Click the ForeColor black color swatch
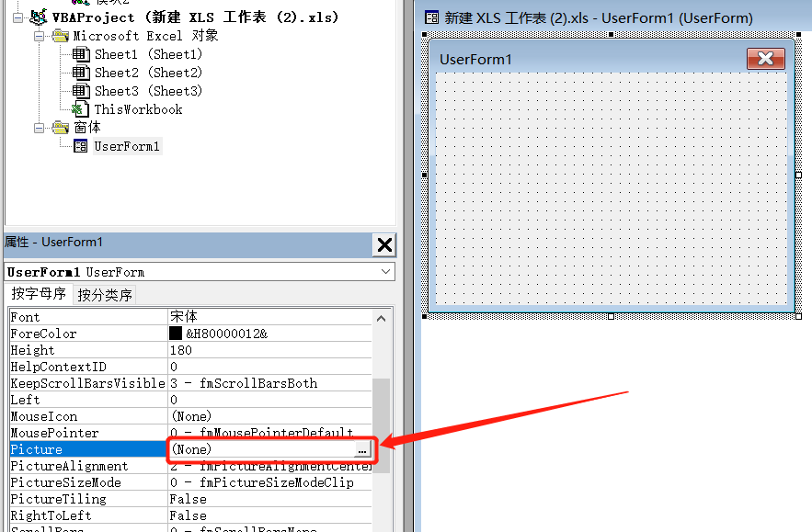This screenshot has height=532, width=812. [176, 334]
